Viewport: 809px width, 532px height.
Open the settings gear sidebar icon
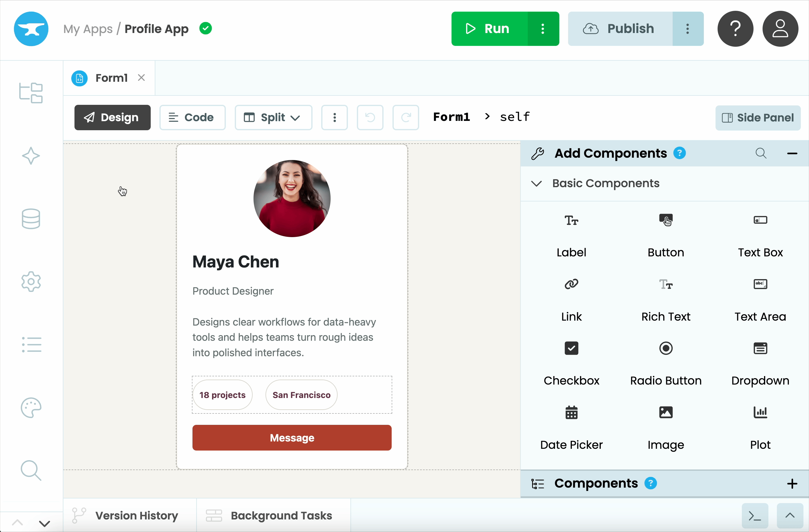pyautogui.click(x=31, y=282)
